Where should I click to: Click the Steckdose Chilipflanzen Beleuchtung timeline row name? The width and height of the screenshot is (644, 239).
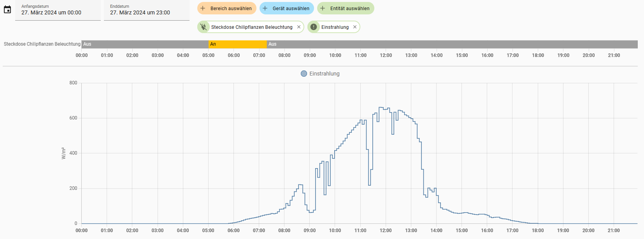(x=42, y=44)
